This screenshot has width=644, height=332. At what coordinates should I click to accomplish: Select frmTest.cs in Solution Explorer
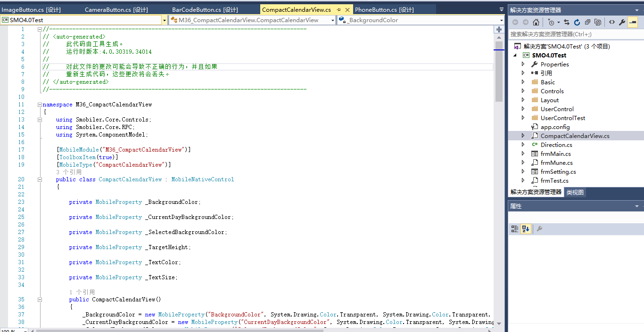pos(554,181)
